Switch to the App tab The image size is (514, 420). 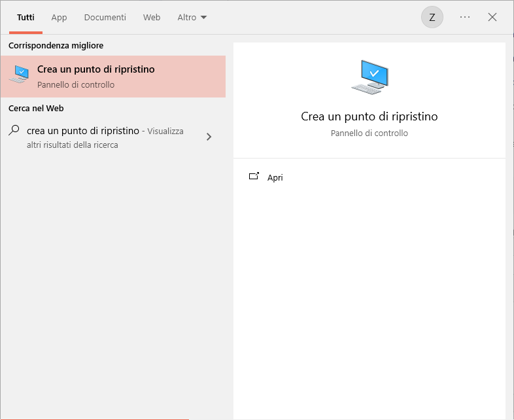coord(59,18)
